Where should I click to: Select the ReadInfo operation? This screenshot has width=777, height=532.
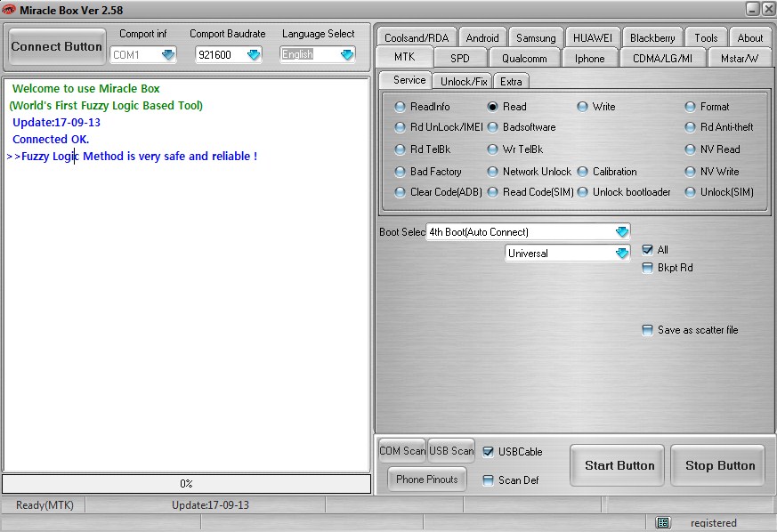[x=401, y=106]
